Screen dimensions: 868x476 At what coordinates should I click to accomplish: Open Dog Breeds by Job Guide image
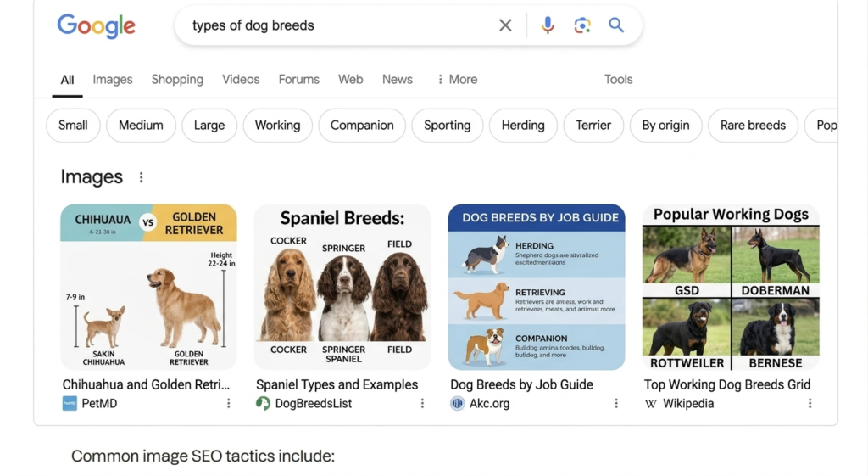coord(537,287)
